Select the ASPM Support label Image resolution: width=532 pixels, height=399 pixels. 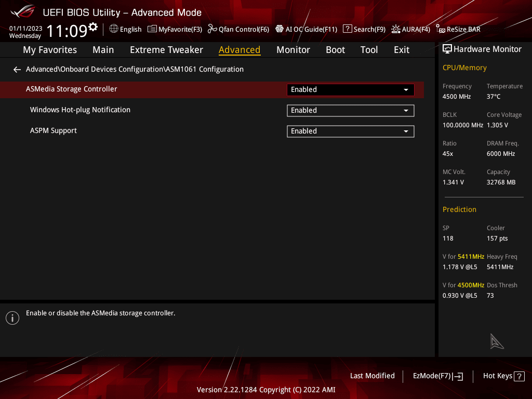pos(54,131)
